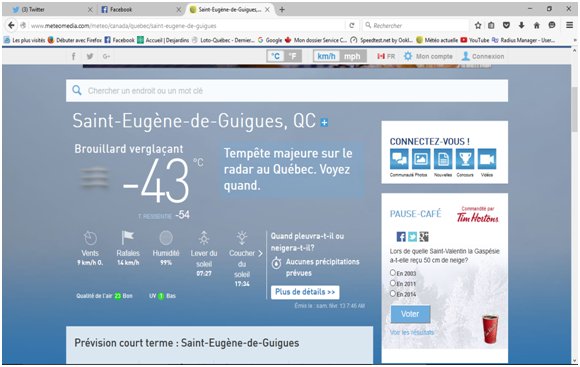Share page via Twitter header icon
The height and width of the screenshot is (367, 580).
[90, 56]
